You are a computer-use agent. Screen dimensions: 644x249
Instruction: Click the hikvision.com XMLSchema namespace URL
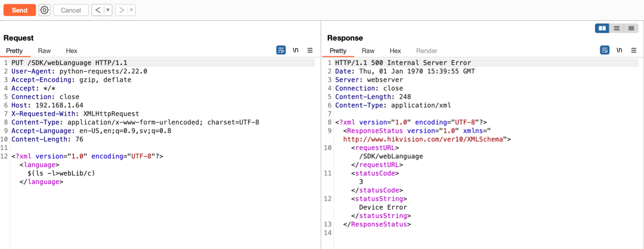pos(423,139)
